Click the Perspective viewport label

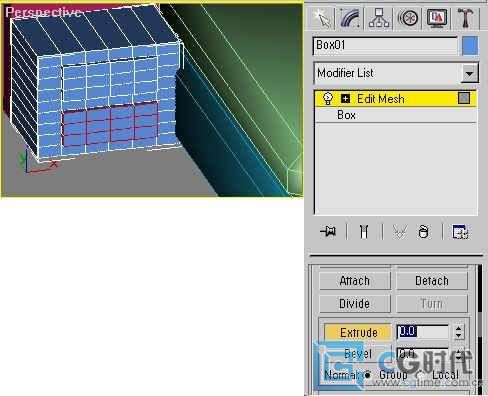43,12
